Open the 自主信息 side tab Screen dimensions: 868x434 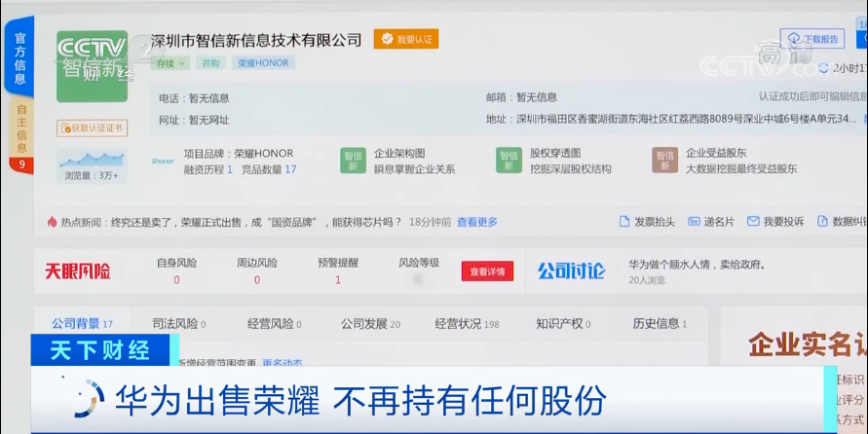click(x=21, y=128)
